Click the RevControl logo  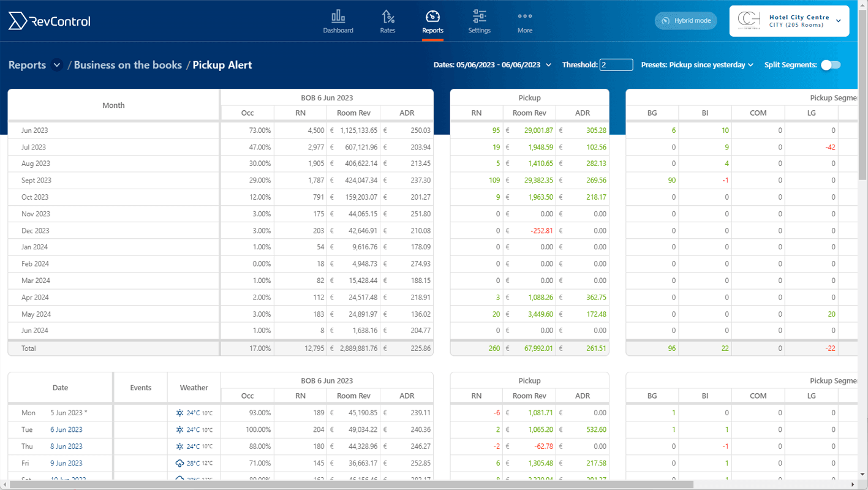point(49,20)
